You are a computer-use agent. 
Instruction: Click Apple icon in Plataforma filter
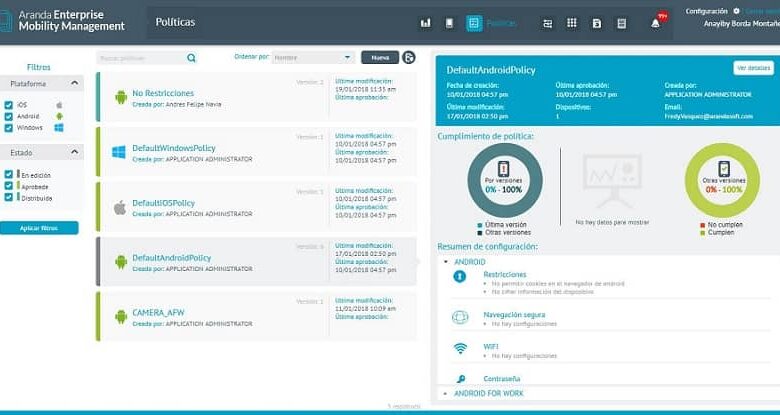(59, 105)
